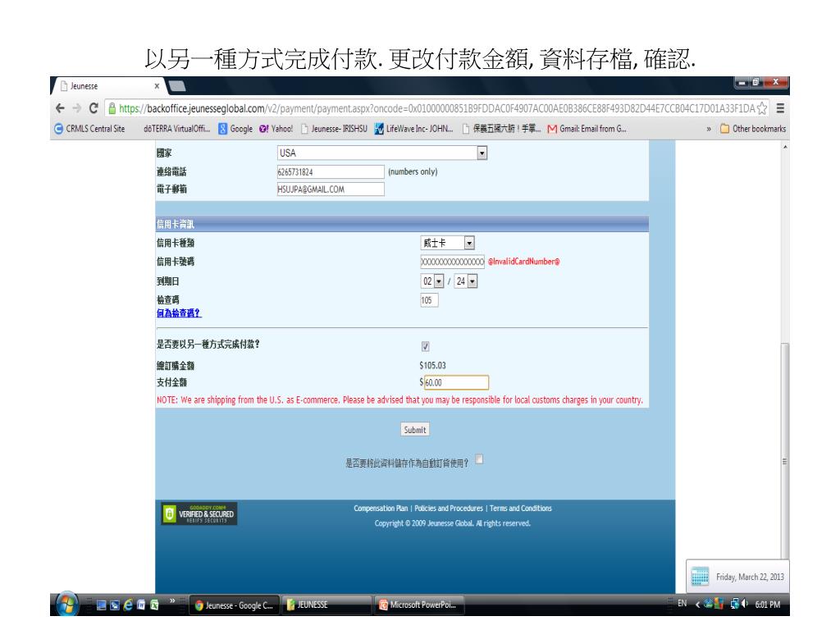840x630 pixels.
Task: Click the browser forward arrow
Action: tap(76, 108)
